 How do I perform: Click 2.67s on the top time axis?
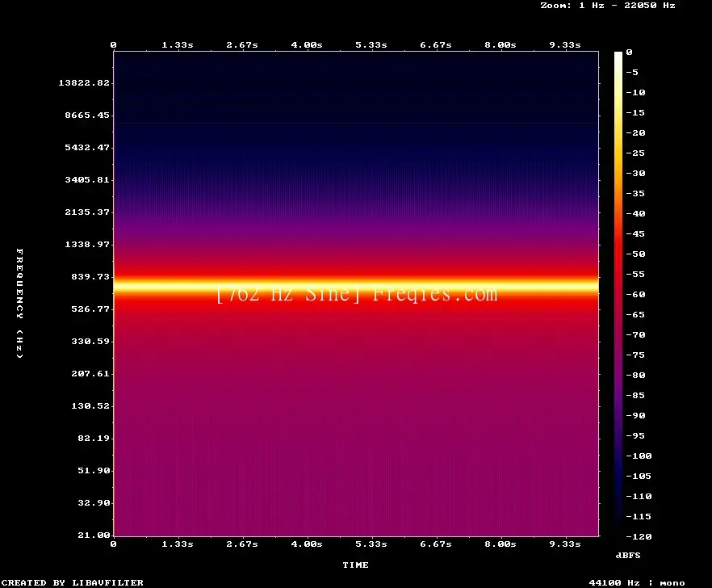coord(242,45)
